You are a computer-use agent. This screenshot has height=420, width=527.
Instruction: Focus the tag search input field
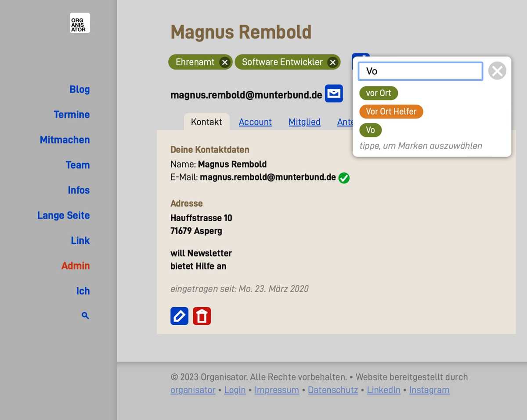(x=420, y=71)
